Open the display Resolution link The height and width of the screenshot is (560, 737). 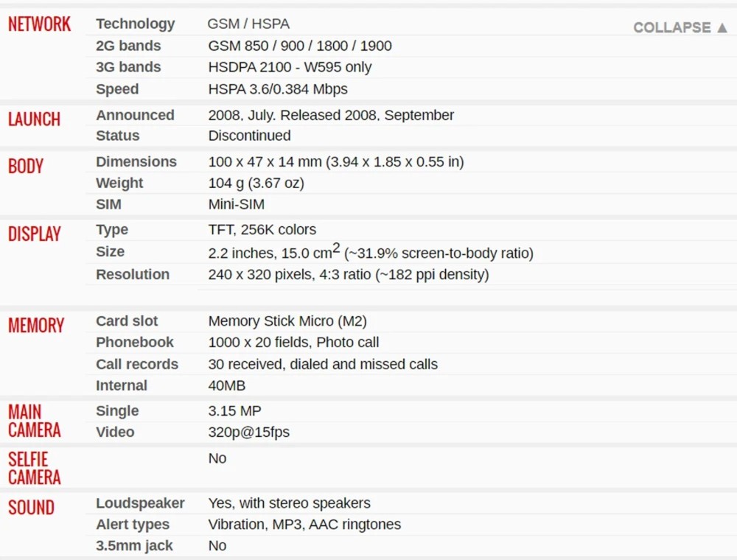132,274
